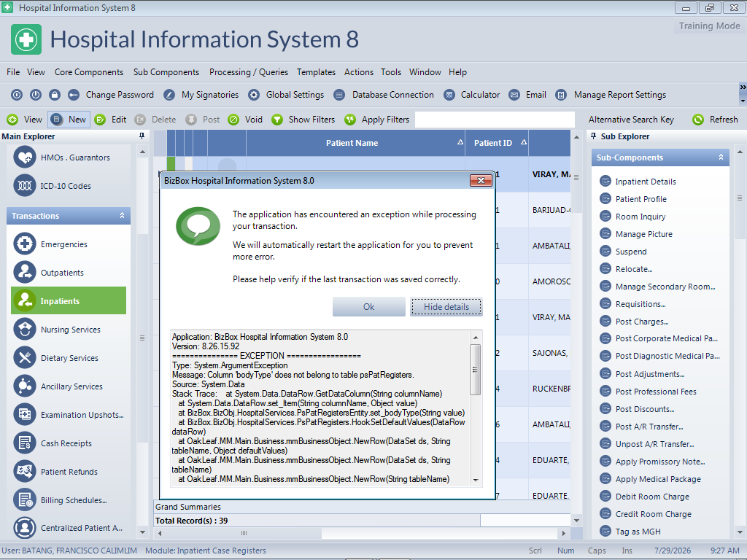The height and width of the screenshot is (560, 747).
Task: Click the lock icon in top toolbar
Action: click(55, 95)
